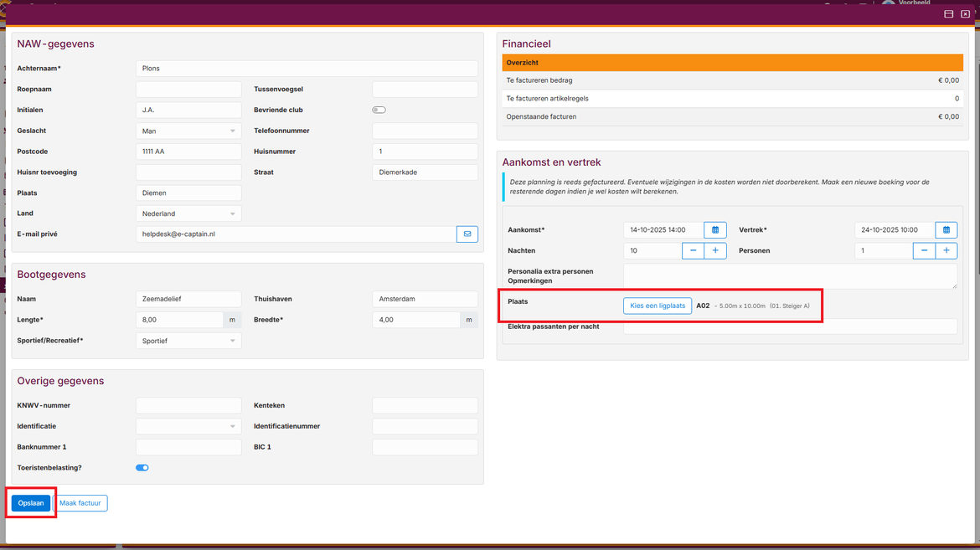Open the Vertrek calendar date picker
The height and width of the screenshot is (550, 980).
coord(946,230)
